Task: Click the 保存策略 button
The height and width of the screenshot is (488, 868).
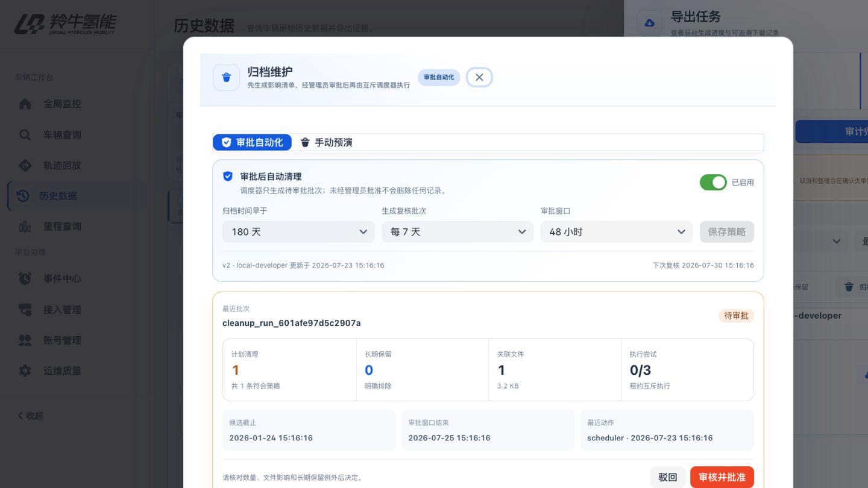Action: pyautogui.click(x=726, y=232)
